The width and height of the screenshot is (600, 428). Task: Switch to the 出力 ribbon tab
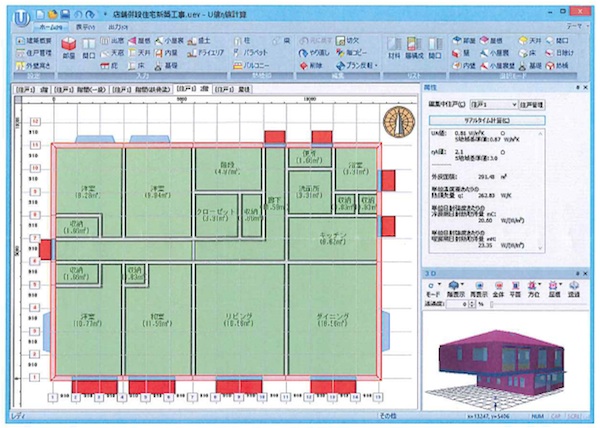coord(113,27)
